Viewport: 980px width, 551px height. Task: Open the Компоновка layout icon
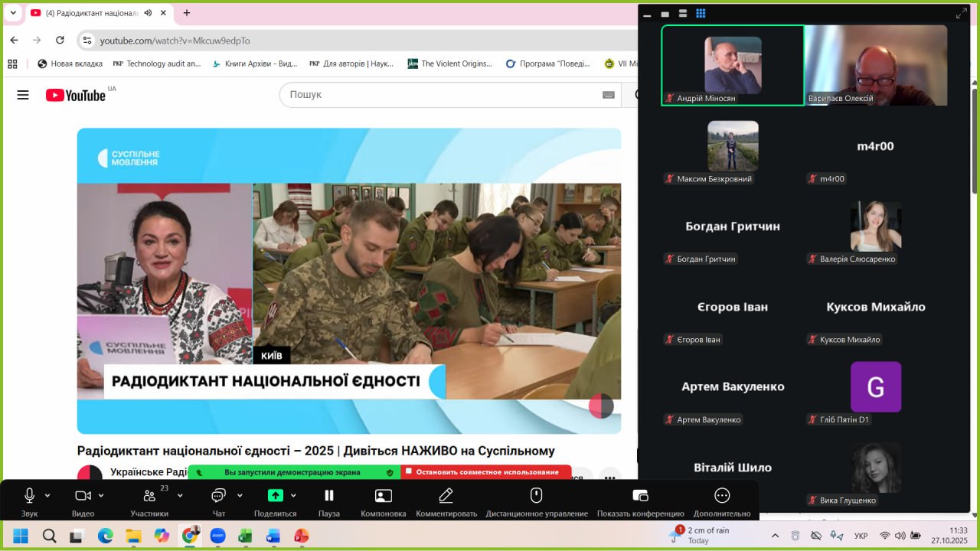tap(383, 496)
